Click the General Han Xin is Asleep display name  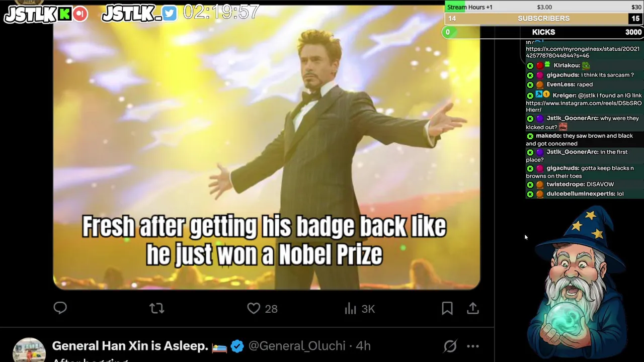pos(130,346)
